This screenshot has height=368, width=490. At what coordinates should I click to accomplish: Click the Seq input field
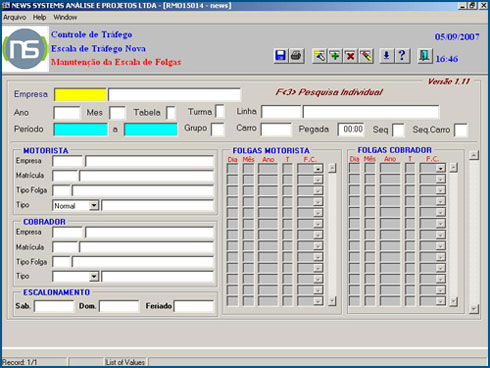[398, 130]
